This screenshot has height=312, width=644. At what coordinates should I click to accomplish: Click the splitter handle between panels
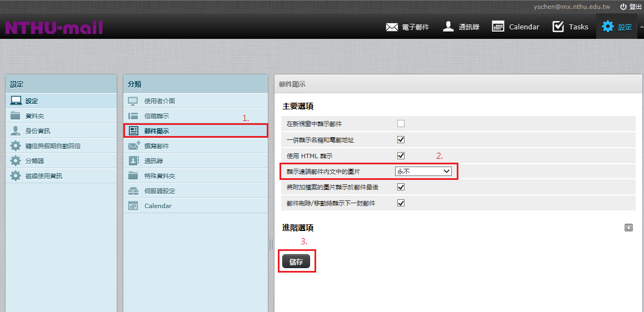point(271,244)
